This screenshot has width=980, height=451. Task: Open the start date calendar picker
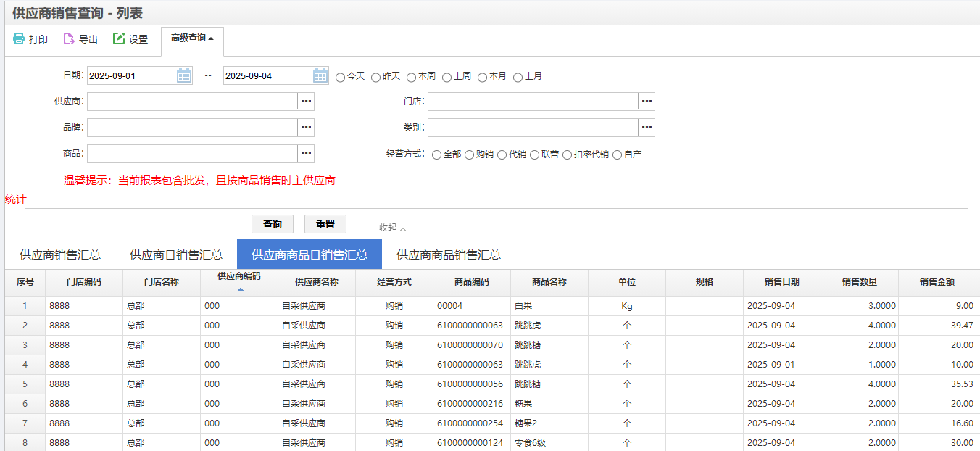pos(184,75)
